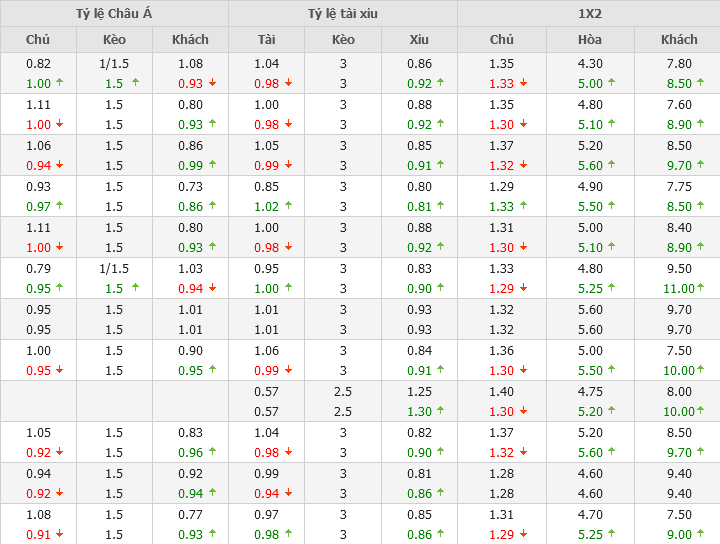Click the up arrow next to 1.02
This screenshot has height=544, width=720.
click(x=289, y=207)
